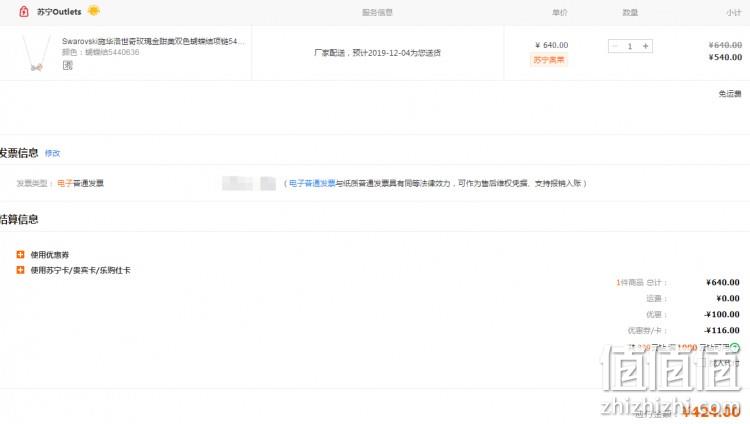Click the 颜色：蝴蝶结5440636 attribute text
This screenshot has height=424, width=750.
click(x=100, y=52)
